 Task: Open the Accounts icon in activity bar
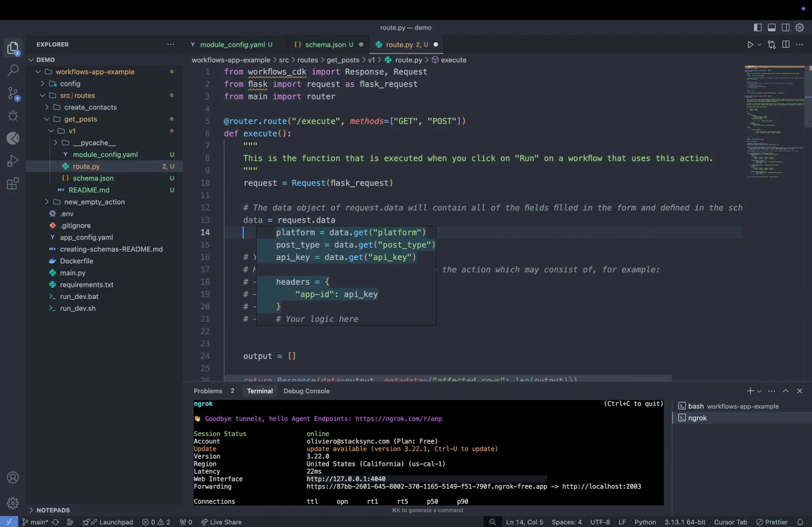(x=13, y=478)
